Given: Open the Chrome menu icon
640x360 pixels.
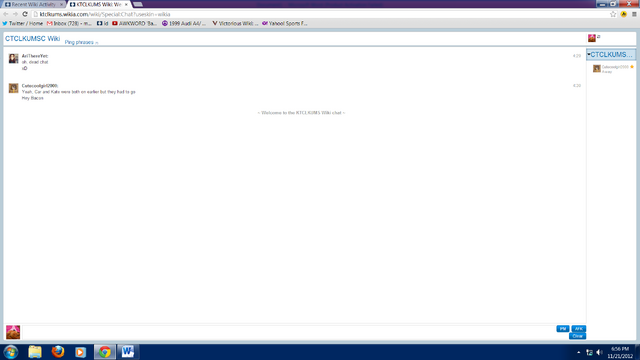Looking at the screenshot, I should (634, 14).
